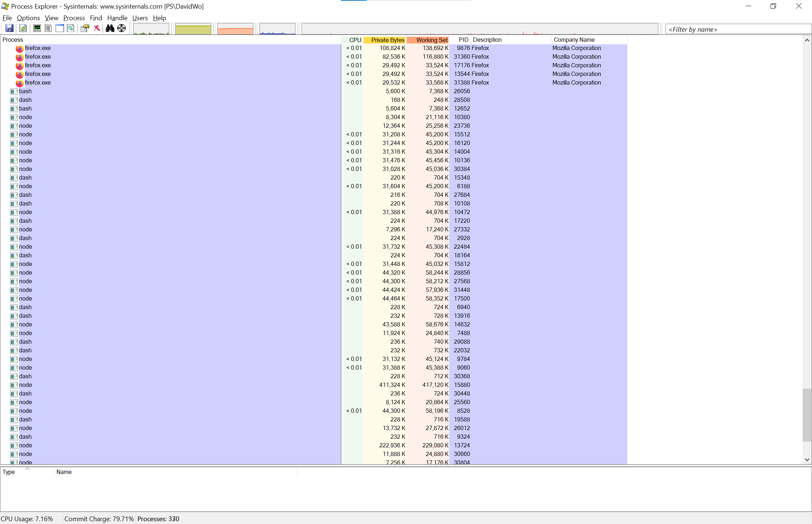The image size is (812, 524).
Task: Open the Process menu
Action: [74, 18]
